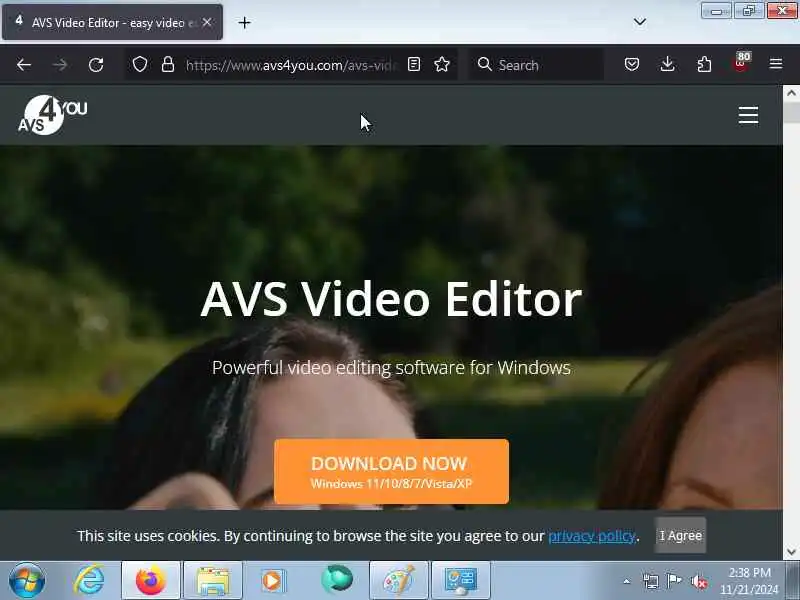
Task: Open the Downloads panel
Action: pyautogui.click(x=667, y=64)
